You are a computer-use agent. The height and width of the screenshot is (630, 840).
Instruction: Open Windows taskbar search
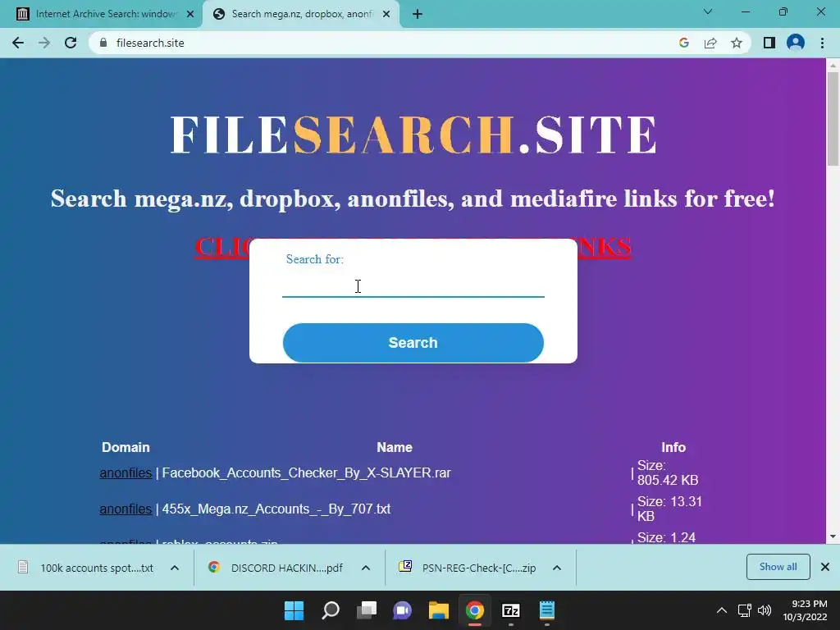click(x=331, y=610)
